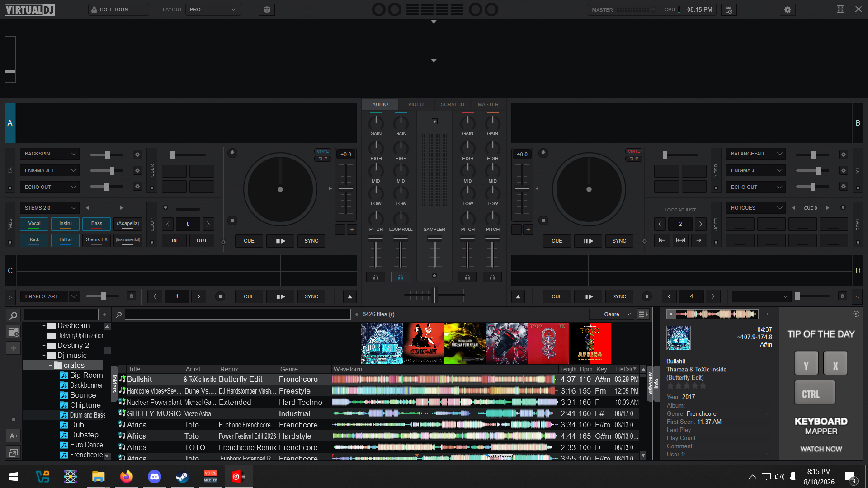Open Voicemeeter from the taskbar
868x488 pixels.
pyautogui.click(x=210, y=476)
